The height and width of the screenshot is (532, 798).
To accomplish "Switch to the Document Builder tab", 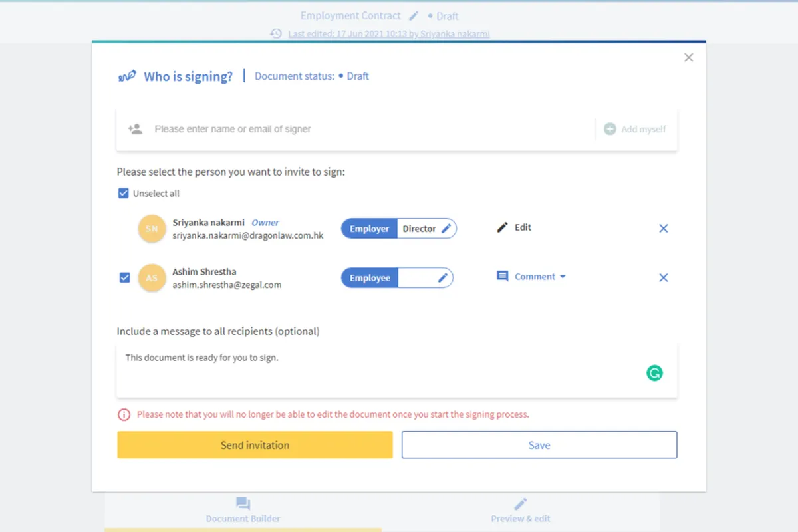I will (243, 511).
